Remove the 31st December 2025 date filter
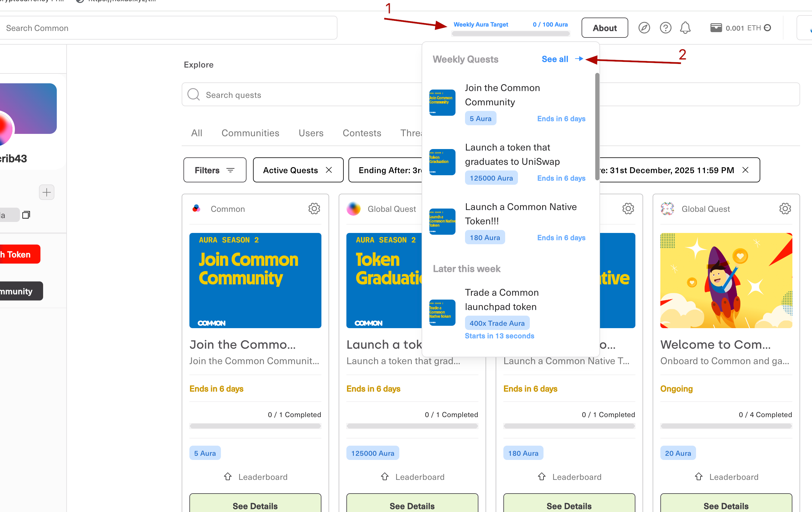Screen dimensions: 812x512 click(x=746, y=170)
